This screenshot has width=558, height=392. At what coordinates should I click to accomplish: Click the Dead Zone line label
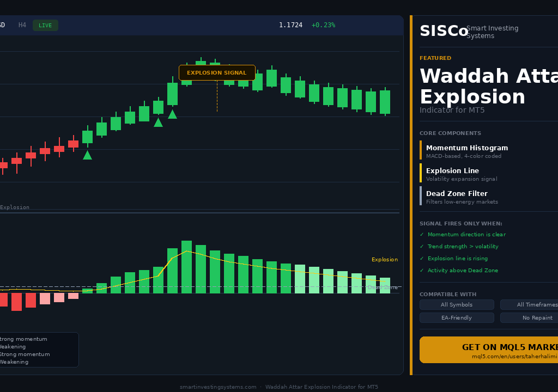click(x=383, y=287)
